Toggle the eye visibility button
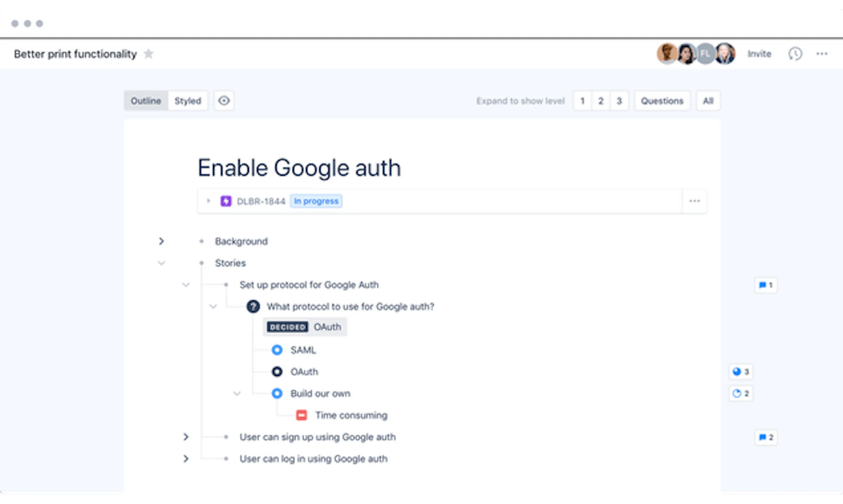Viewport: 843px width, 504px height. click(x=224, y=101)
